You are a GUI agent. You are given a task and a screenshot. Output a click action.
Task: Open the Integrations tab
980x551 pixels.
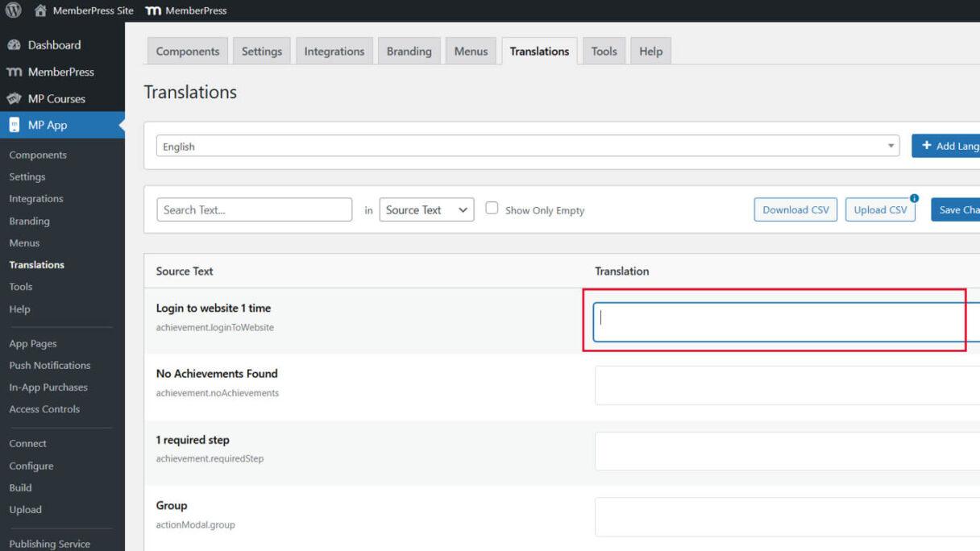point(334,51)
